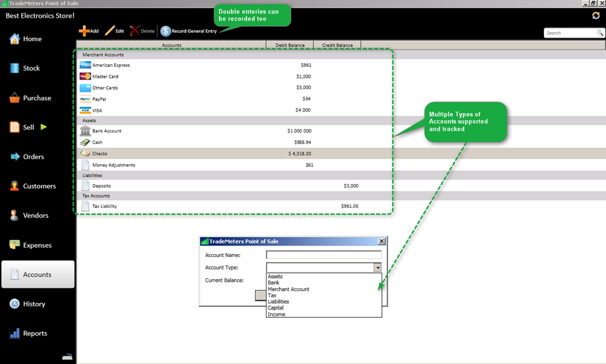Click Record General Entry dollar icon

165,31
